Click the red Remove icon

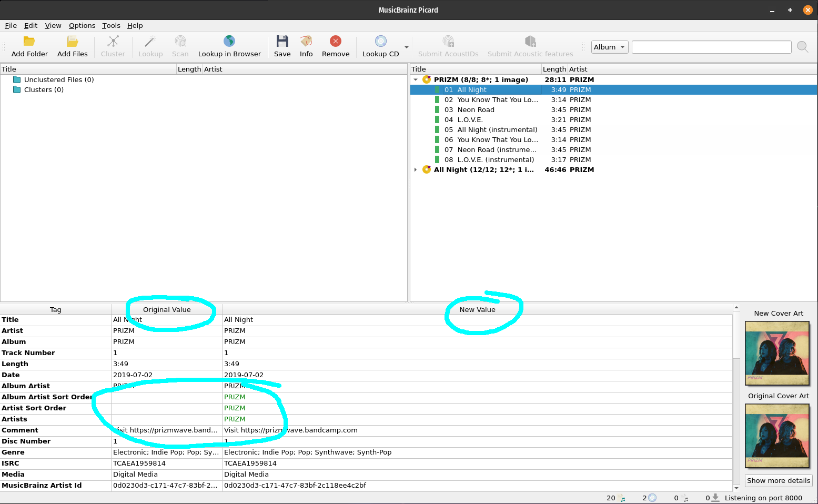[336, 42]
